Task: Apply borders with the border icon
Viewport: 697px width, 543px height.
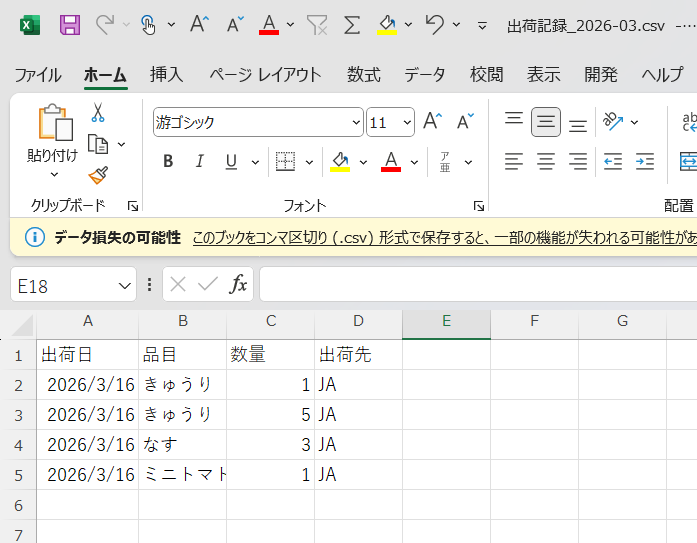Action: [x=285, y=161]
